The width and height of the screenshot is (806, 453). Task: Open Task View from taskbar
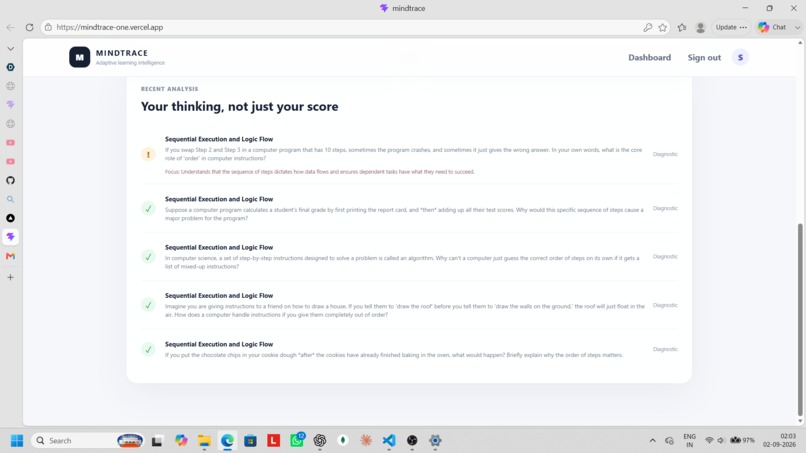pyautogui.click(x=157, y=441)
